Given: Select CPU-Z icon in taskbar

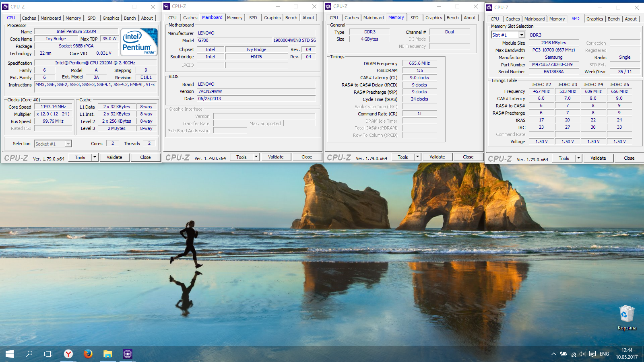Looking at the screenshot, I should click(x=128, y=354).
